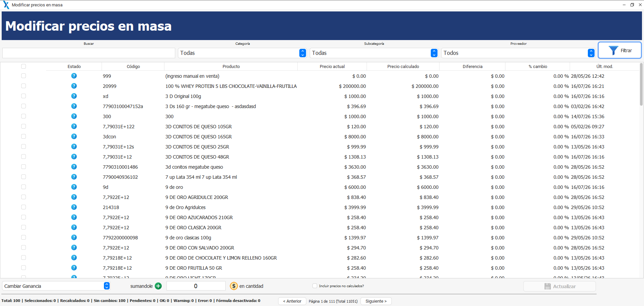Tick checkbox for 9 de oro row

tap(24, 187)
